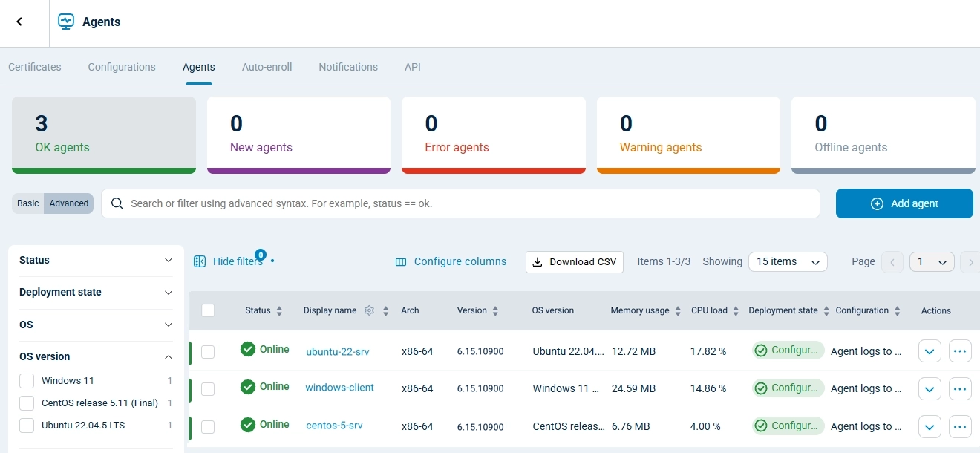
Task: Sort by Display name column arrows
Action: click(386, 311)
